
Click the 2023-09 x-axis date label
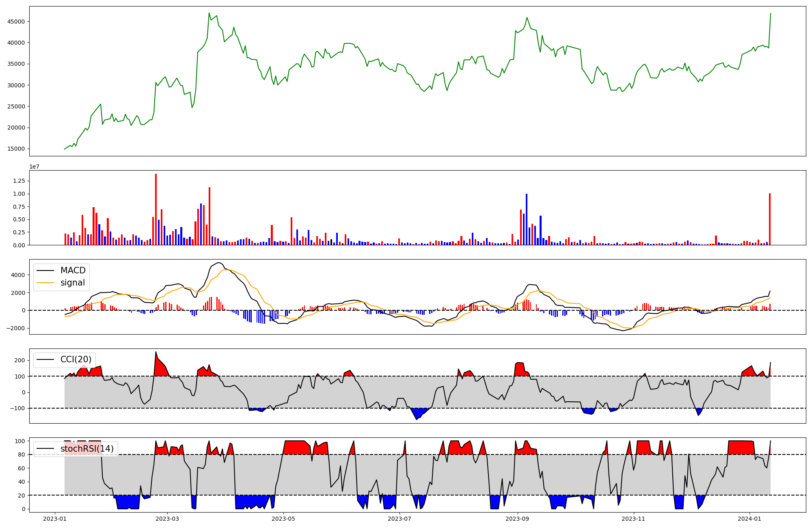coord(517,519)
